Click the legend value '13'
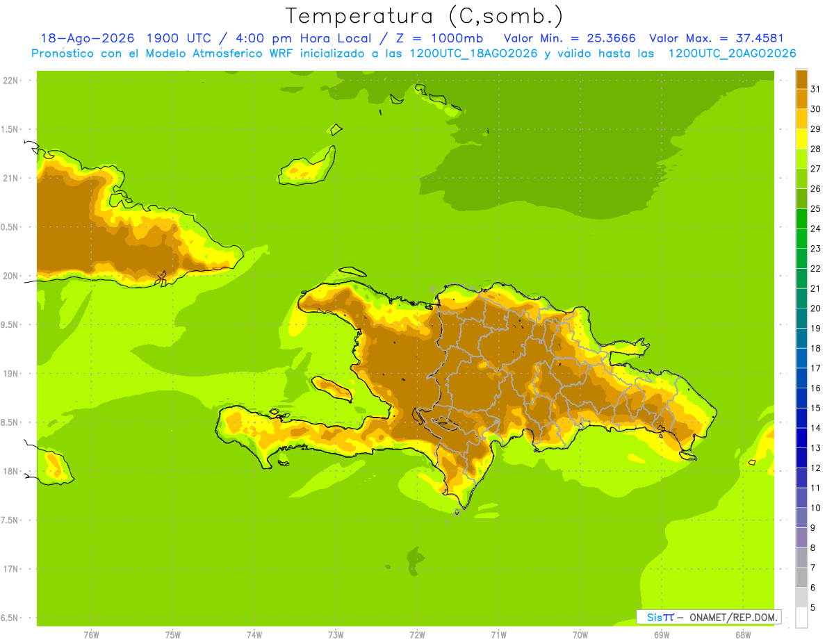 [x=815, y=447]
